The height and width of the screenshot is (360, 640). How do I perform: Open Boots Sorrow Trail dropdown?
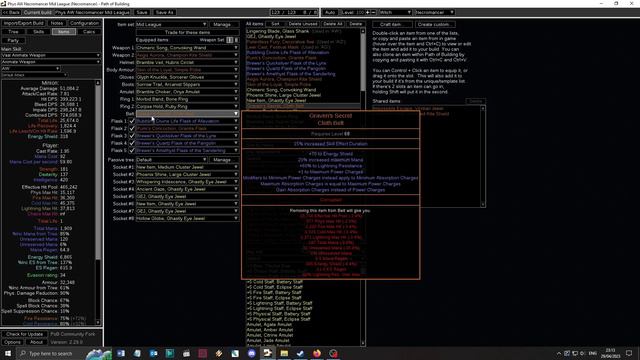(187, 84)
